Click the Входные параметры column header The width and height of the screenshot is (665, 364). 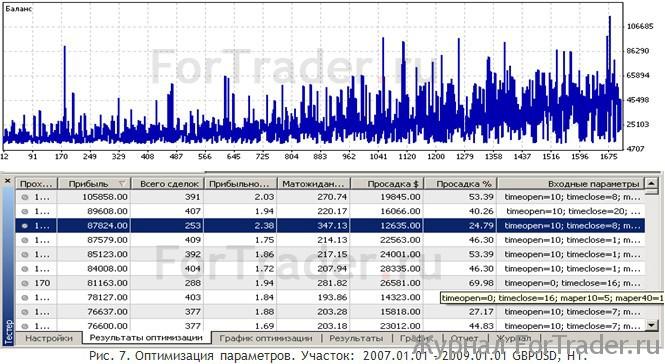coord(570,184)
